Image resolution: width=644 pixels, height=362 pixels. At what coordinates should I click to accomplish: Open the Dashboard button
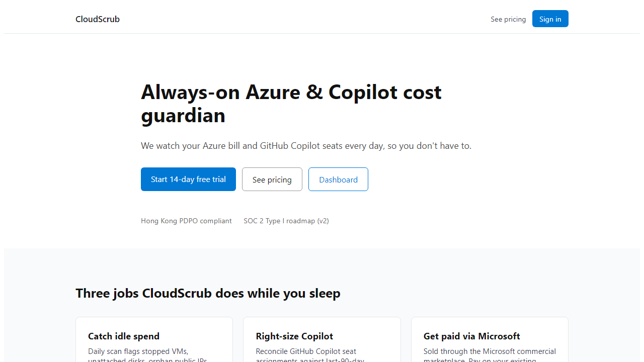click(338, 179)
